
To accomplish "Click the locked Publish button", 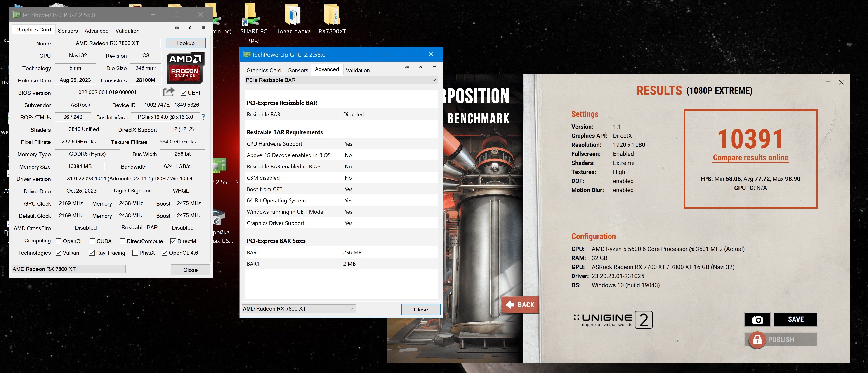I will pos(781,339).
